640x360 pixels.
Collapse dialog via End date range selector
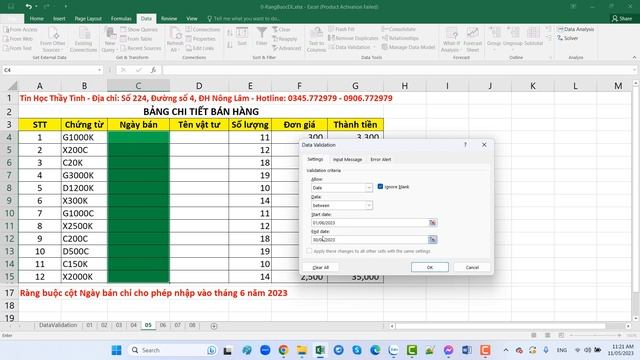[x=432, y=240]
